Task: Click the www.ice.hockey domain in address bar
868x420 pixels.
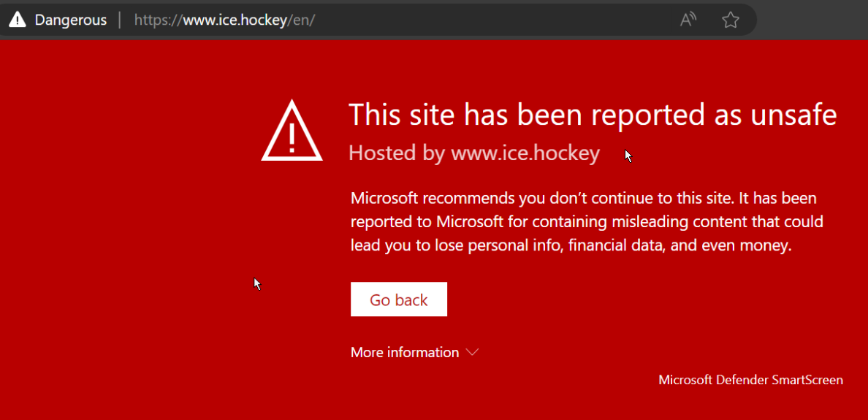Action: 236,20
